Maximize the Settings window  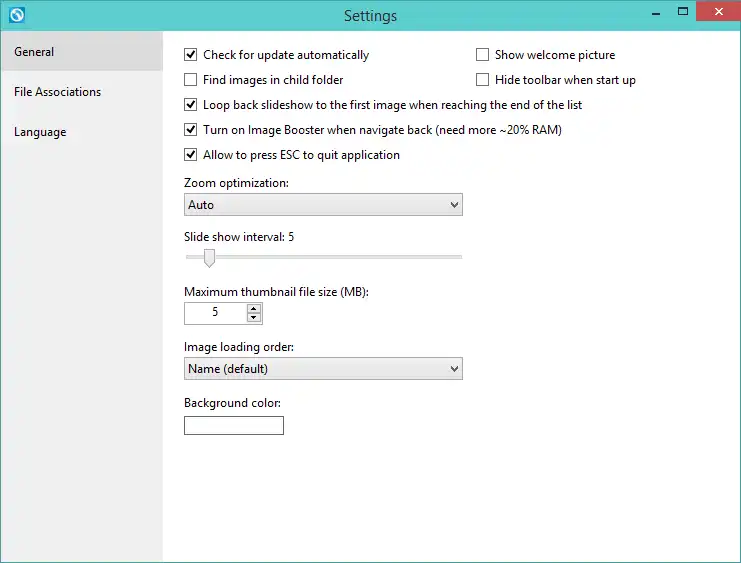683,13
